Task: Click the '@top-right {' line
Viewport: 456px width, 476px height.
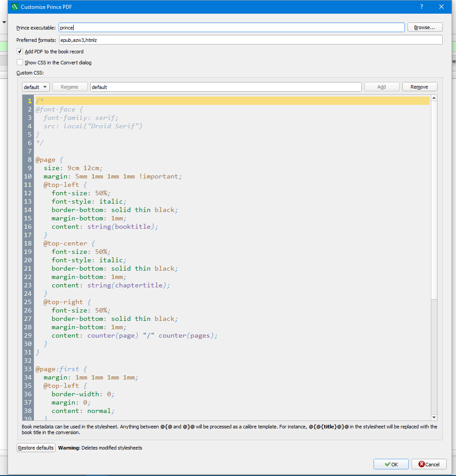Action: 67,302
